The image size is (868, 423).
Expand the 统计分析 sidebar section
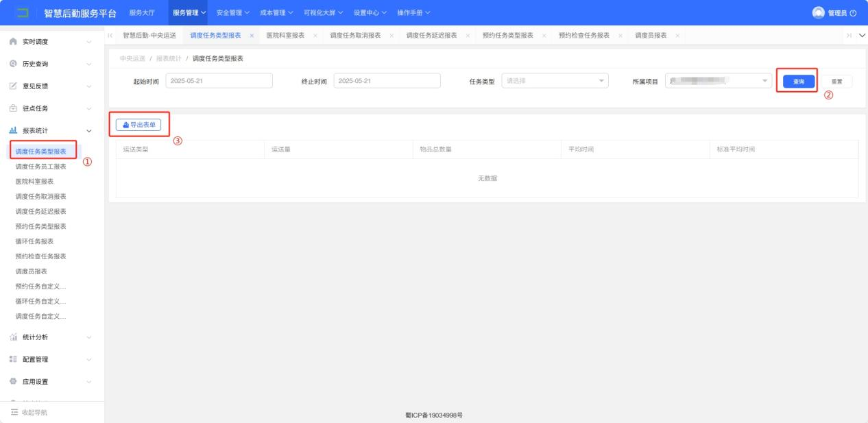point(89,337)
